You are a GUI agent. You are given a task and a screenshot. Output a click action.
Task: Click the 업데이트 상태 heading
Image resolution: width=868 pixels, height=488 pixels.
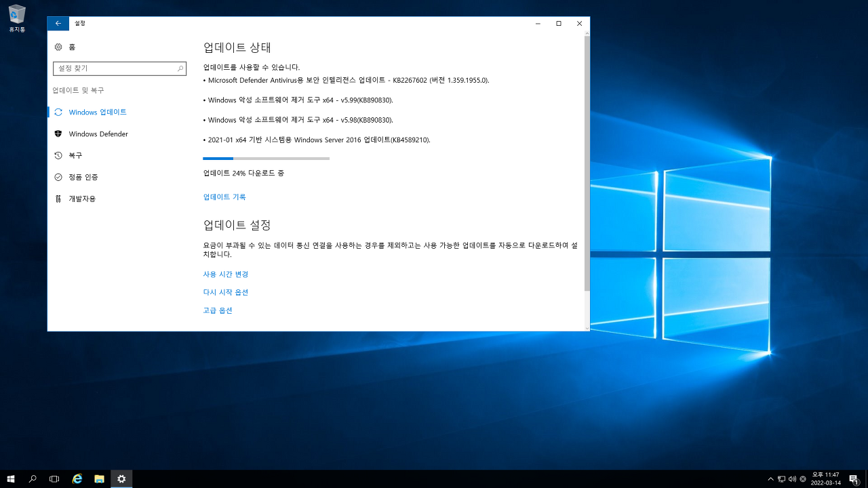pyautogui.click(x=237, y=47)
